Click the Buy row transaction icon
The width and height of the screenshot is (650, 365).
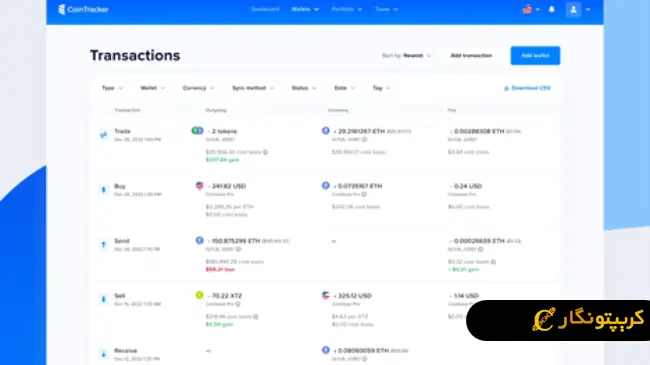coord(104,190)
